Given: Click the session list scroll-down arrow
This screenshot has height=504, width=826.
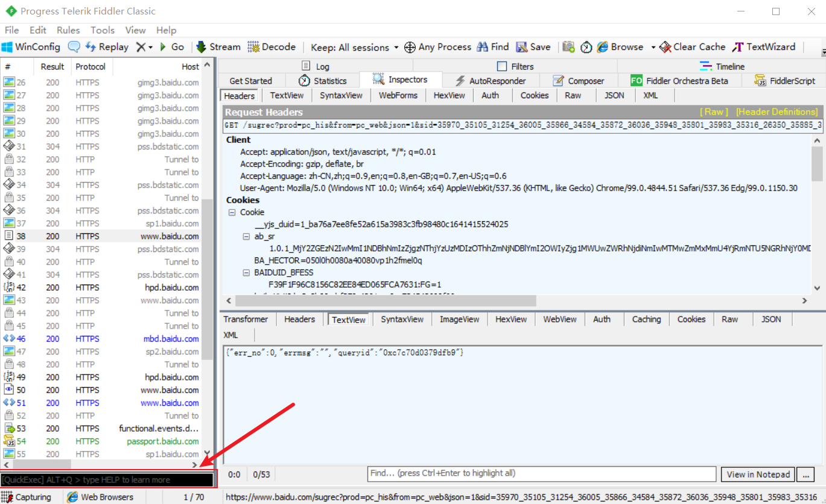Looking at the screenshot, I should (x=207, y=454).
